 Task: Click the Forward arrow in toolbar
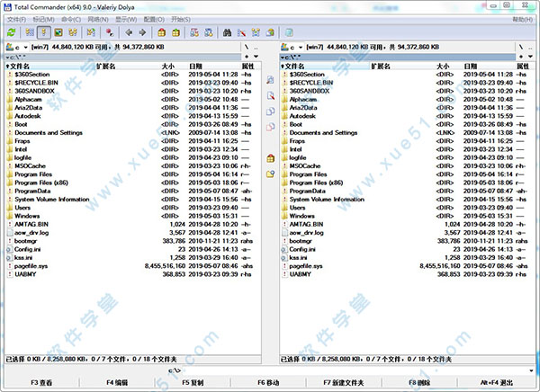coord(142,31)
